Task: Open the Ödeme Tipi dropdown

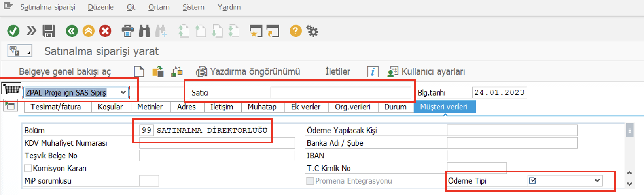Action: tap(597, 181)
